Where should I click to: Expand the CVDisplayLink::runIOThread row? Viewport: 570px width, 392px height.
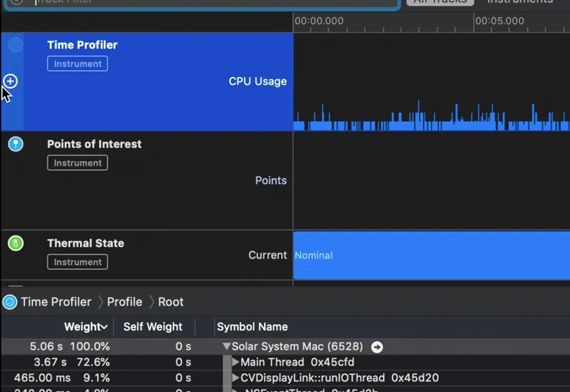point(236,378)
